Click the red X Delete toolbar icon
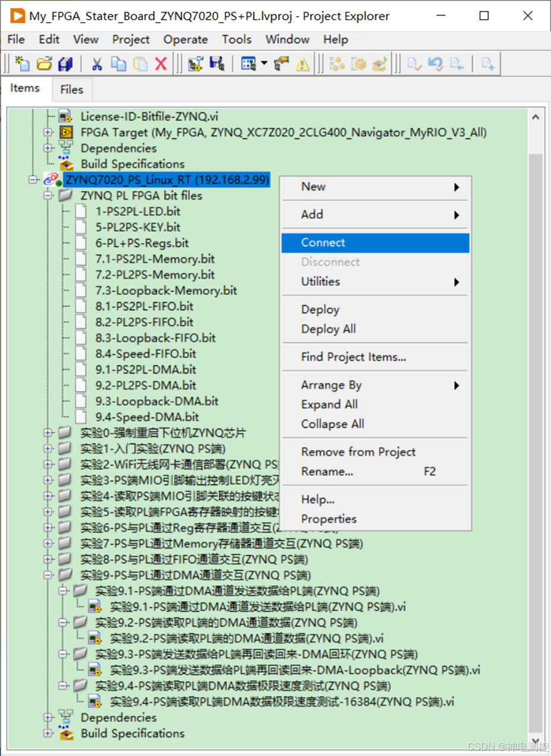Viewport: 551px width, 756px height. coord(161,64)
